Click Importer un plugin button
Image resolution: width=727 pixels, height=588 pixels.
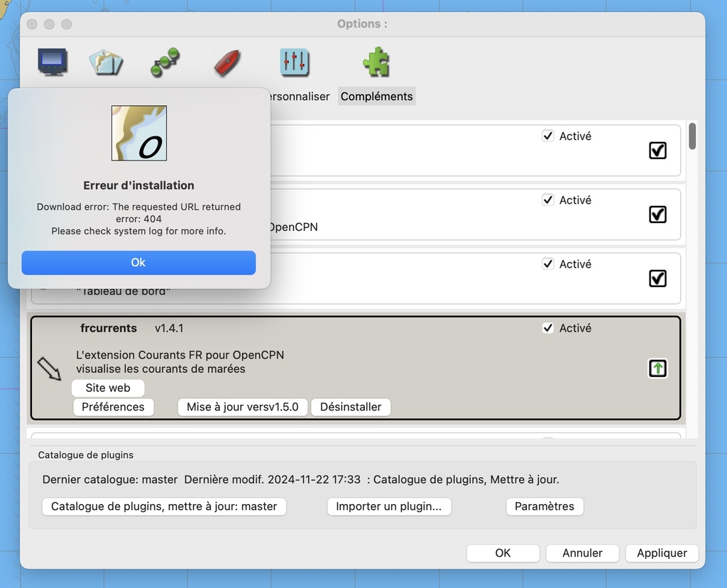[388, 506]
